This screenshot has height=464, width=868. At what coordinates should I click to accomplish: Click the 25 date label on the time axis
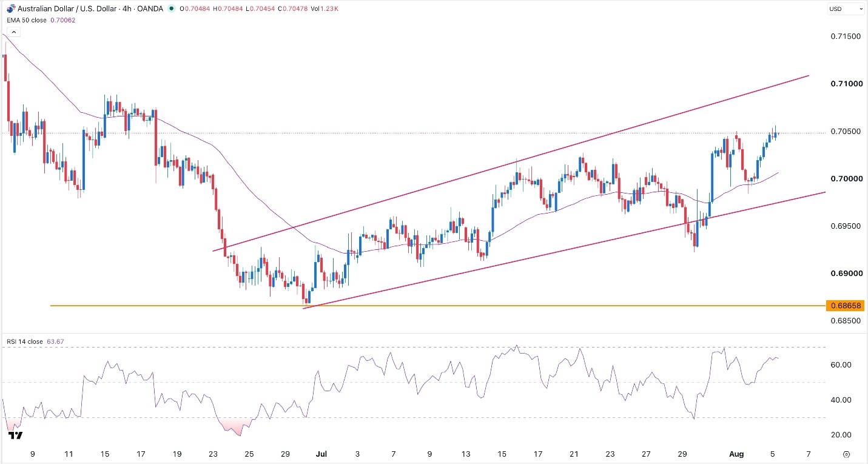pyautogui.click(x=249, y=454)
